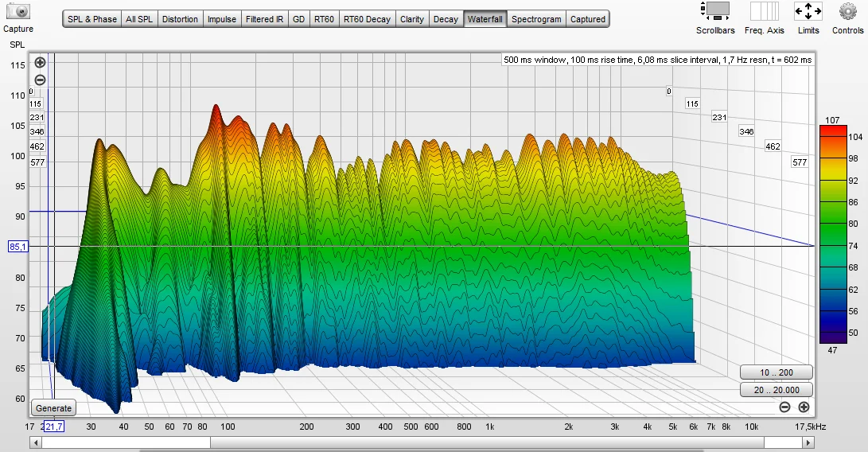868x452 pixels.
Task: Zoom in frequency axis plus icon
Action: (x=804, y=407)
